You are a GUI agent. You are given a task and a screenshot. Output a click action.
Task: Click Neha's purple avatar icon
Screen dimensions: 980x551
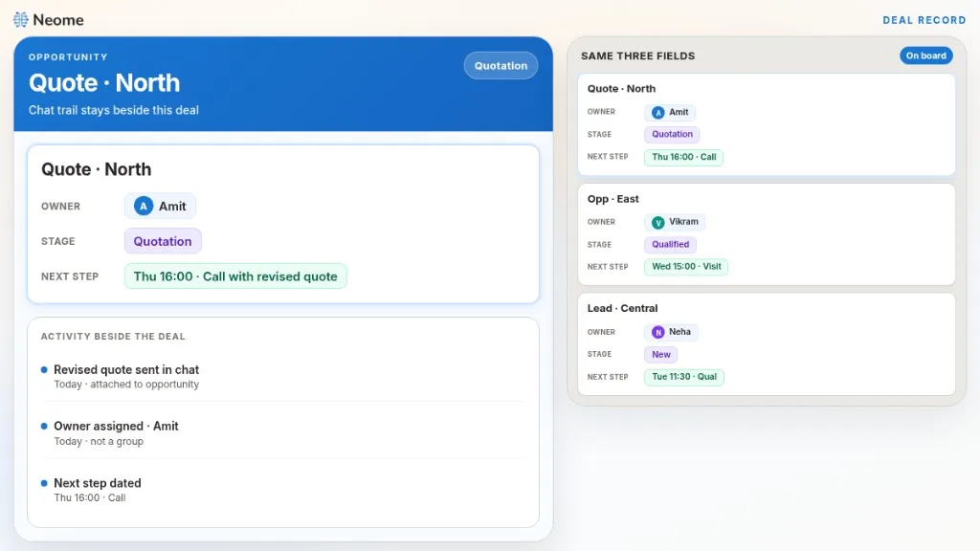click(x=657, y=332)
